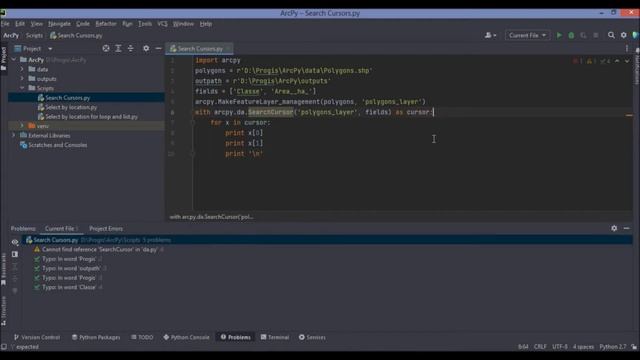Screen dimensions: 640x360
Task: Toggle the eye view options in Problems panel
Action: [15, 242]
